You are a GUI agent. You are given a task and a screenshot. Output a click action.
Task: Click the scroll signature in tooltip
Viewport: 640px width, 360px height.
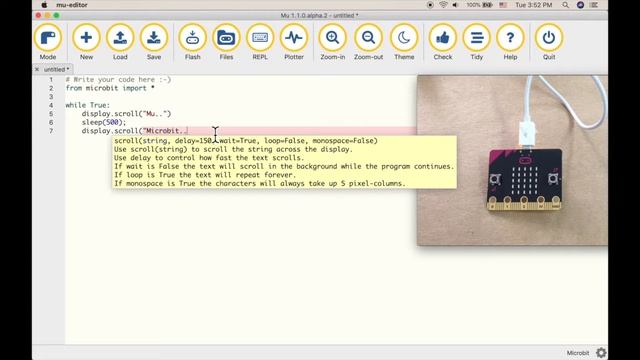coord(246,141)
